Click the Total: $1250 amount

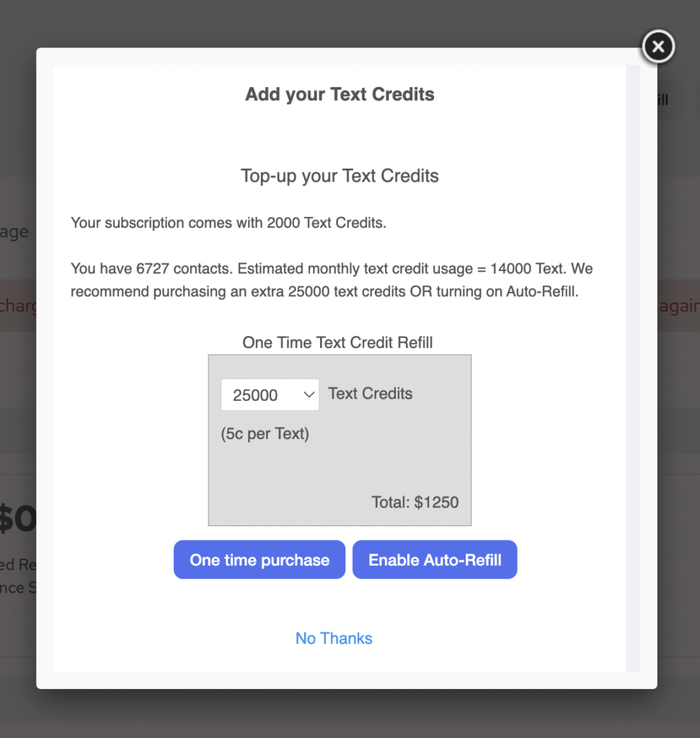(x=415, y=502)
